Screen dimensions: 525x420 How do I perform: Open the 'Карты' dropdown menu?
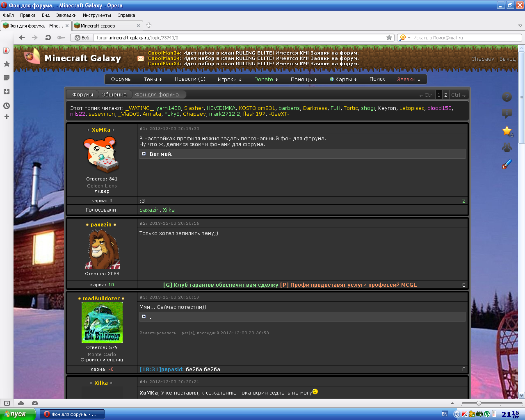tap(343, 79)
